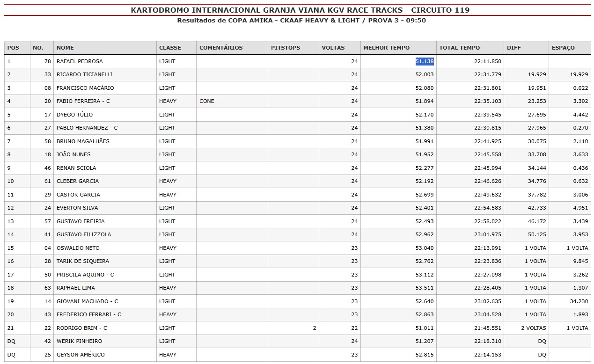Select the highlighted best time 51.138
Viewport: 594px width, 364px height.
point(425,61)
